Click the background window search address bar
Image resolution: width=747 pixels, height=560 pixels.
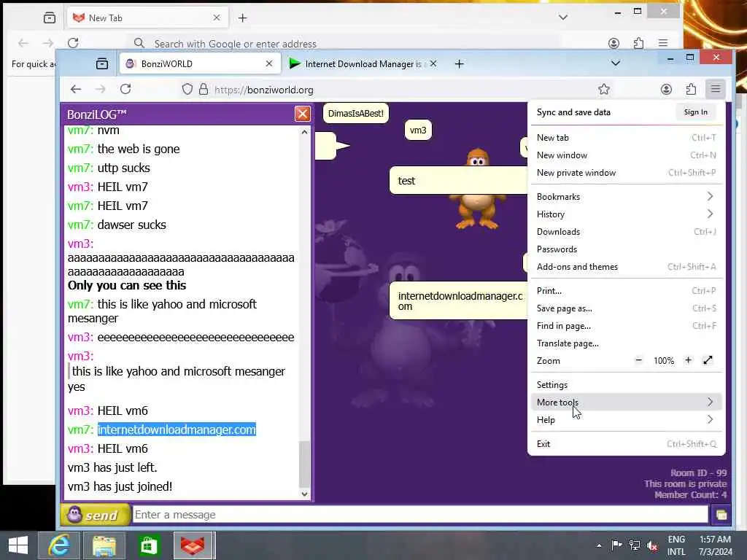[343, 43]
